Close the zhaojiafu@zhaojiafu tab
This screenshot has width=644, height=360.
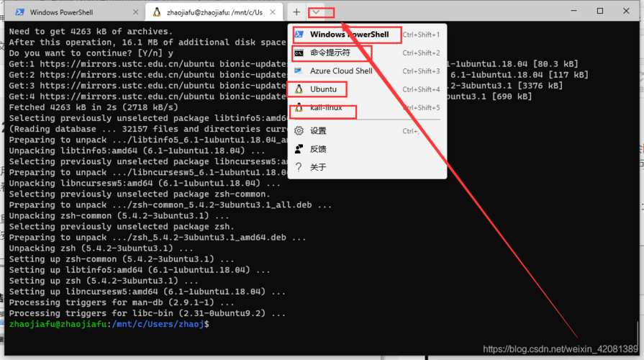(x=273, y=12)
